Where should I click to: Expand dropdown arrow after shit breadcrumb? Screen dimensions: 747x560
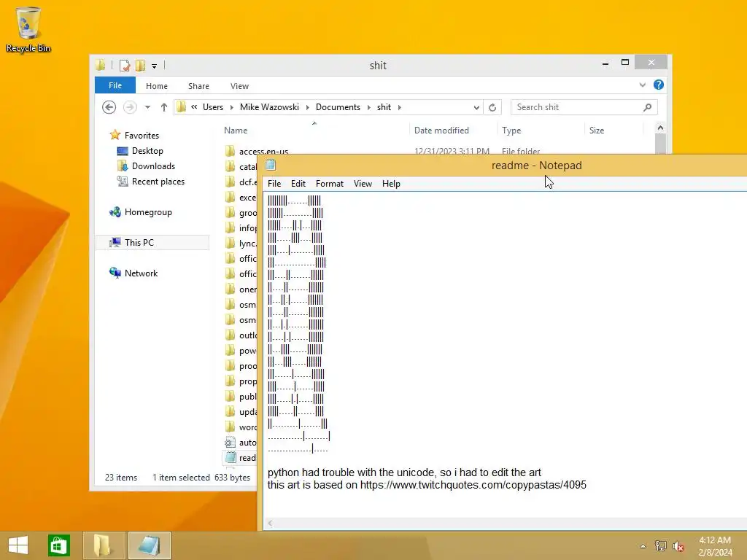(399, 107)
